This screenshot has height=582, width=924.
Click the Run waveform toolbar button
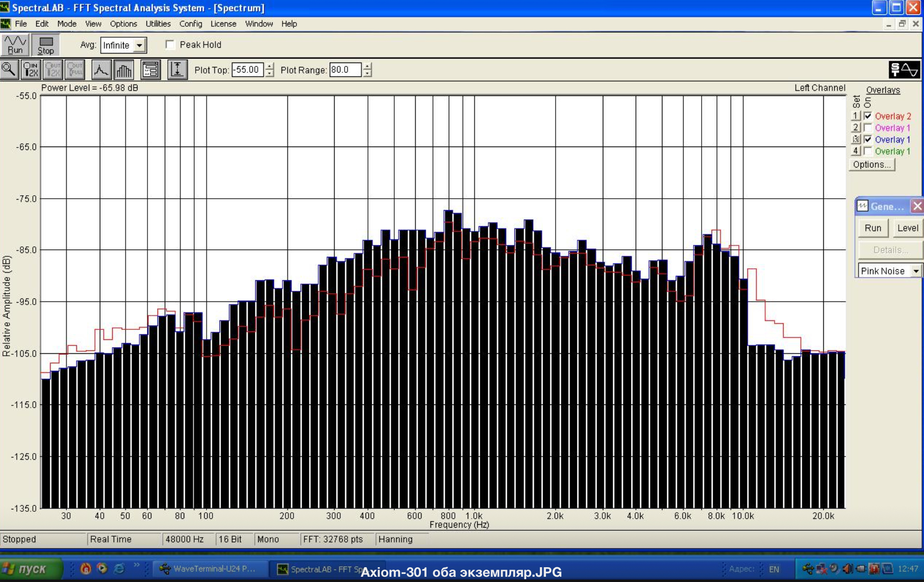click(15, 45)
